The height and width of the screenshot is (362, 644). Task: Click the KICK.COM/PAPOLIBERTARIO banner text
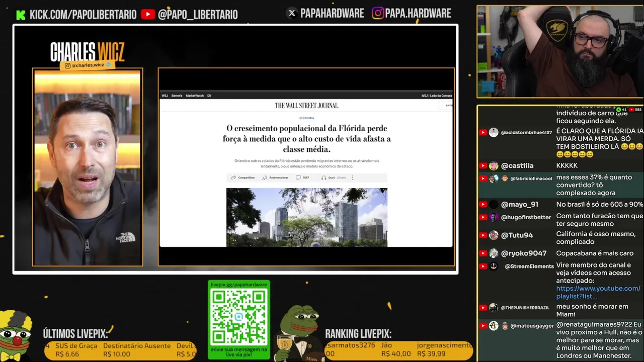pos(83,15)
